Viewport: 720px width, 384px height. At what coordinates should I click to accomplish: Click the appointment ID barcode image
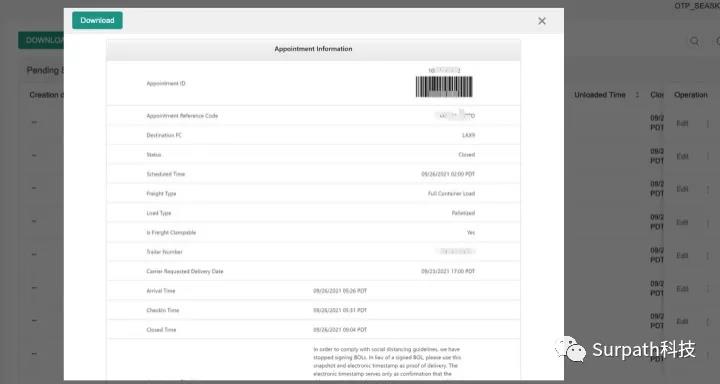[444, 87]
